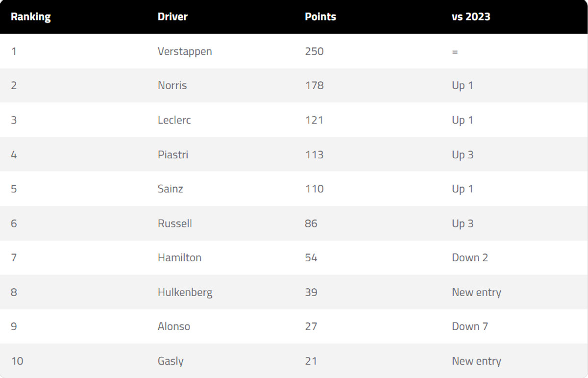Click Piastri's Up 3 change cell
Viewport: 588px width, 378px height.
point(463,154)
